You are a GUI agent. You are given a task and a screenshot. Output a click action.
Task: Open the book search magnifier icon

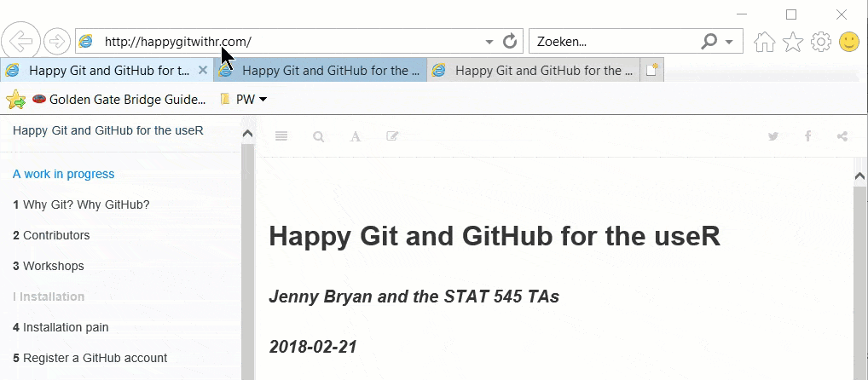[x=318, y=136]
